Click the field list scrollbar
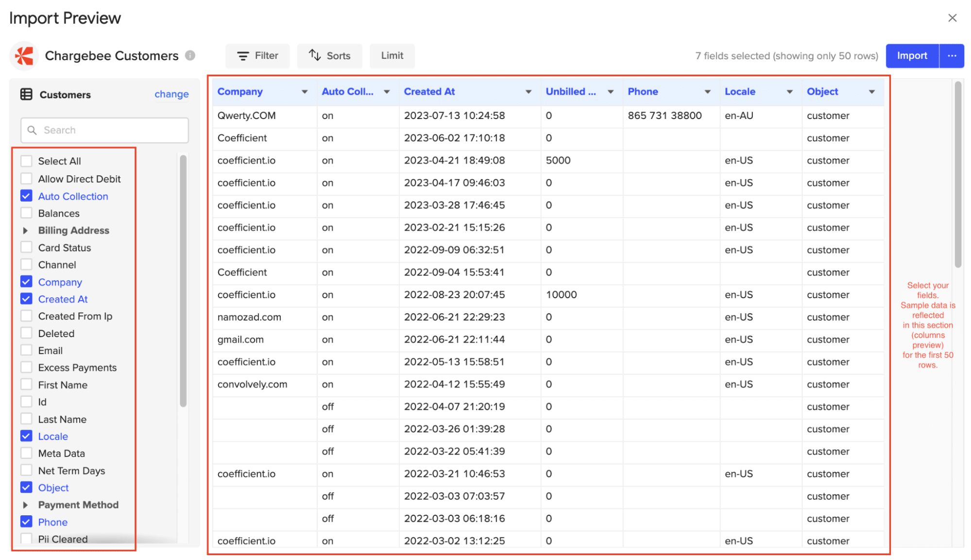This screenshot has height=560, width=971. pyautogui.click(x=183, y=281)
